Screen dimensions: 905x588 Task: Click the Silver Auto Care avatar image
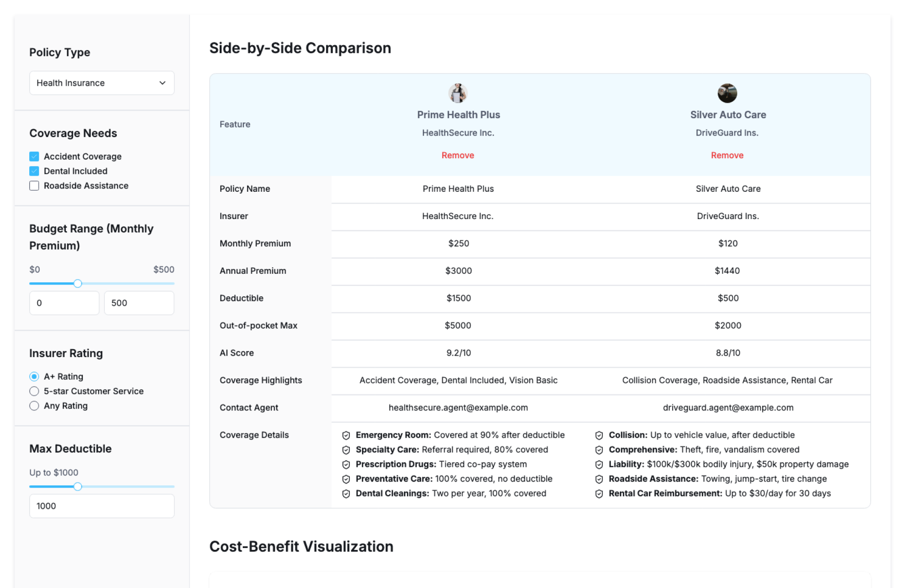(x=727, y=93)
